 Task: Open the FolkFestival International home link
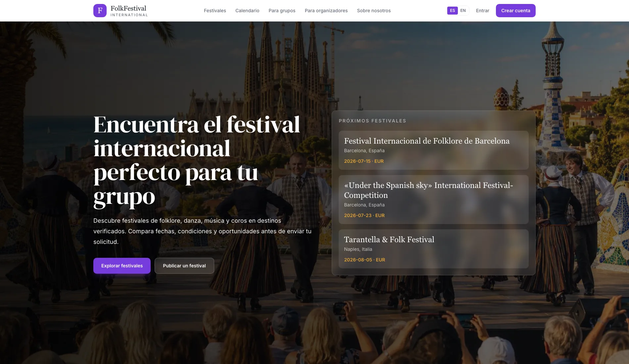pyautogui.click(x=121, y=11)
